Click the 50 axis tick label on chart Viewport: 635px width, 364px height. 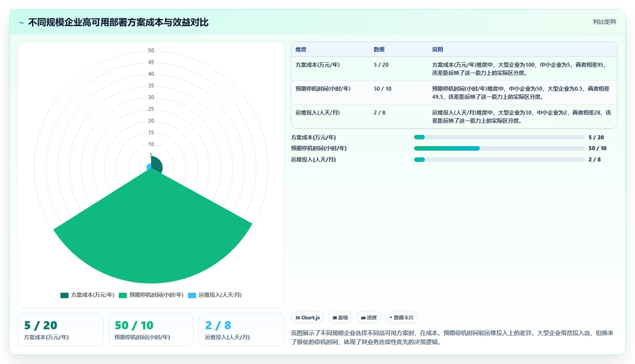click(151, 51)
